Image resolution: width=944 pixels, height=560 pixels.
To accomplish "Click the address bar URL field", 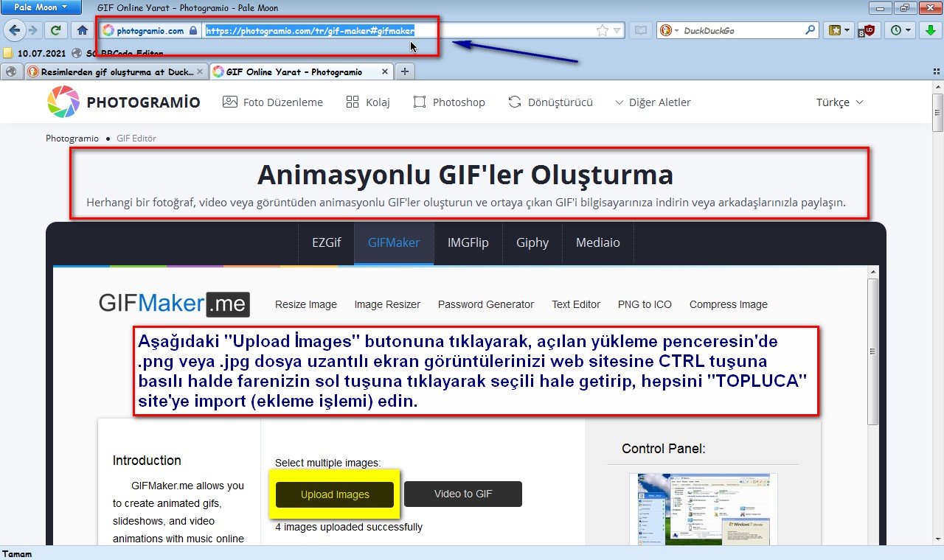I will 398,31.
